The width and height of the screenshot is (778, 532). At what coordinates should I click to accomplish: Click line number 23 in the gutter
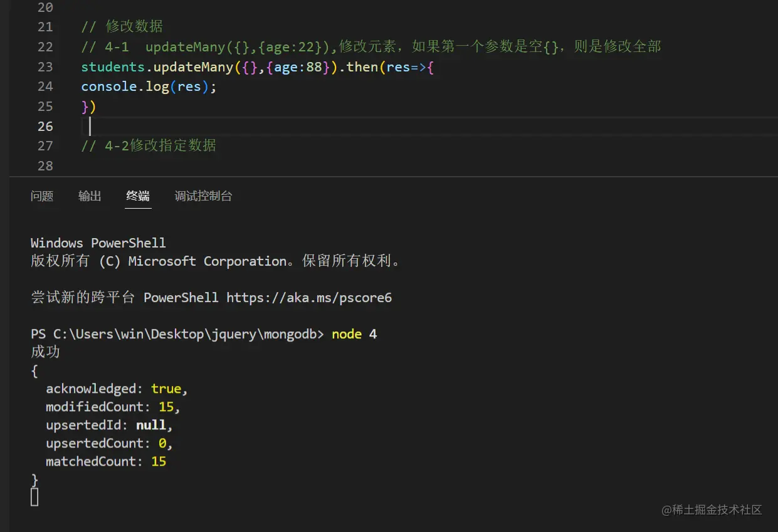(45, 66)
